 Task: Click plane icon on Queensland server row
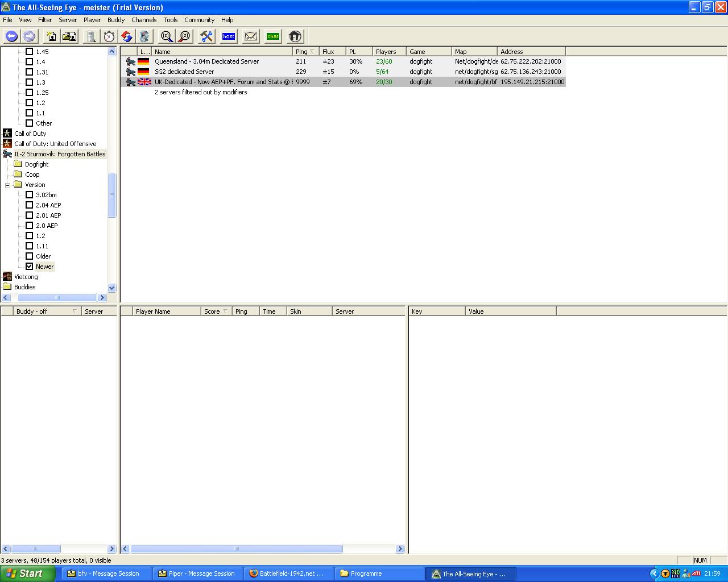click(131, 61)
